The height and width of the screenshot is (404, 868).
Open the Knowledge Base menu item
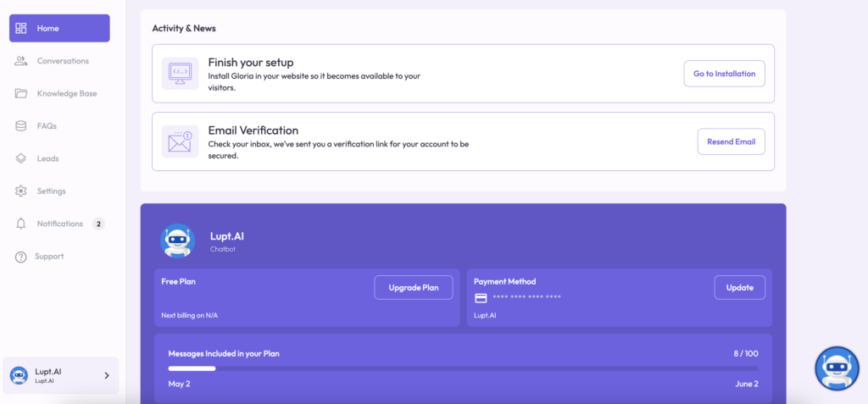[x=67, y=93]
